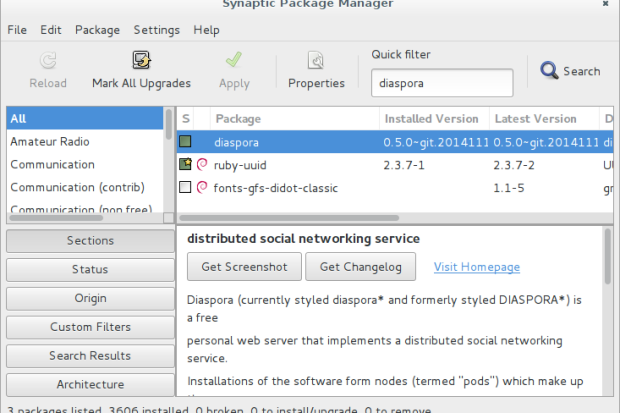The image size is (620, 413).
Task: Open the Visit Homepage link
Action: point(477,267)
